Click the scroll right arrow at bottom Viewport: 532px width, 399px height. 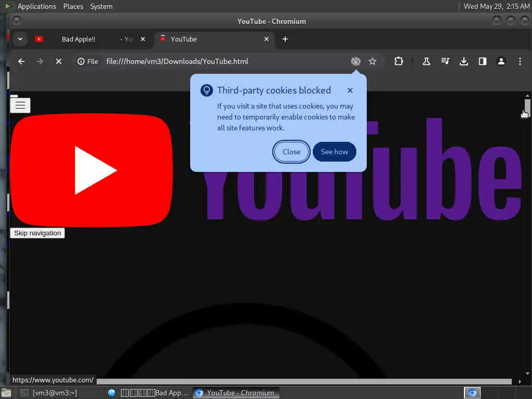pos(520,381)
